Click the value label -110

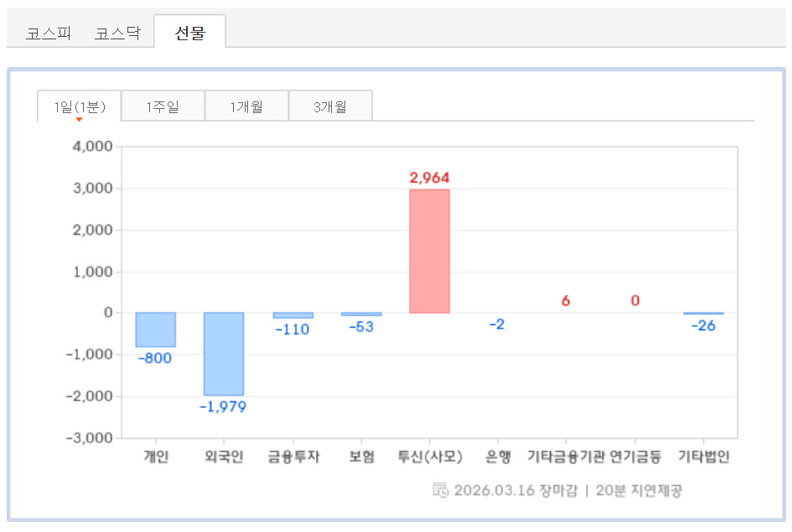tap(292, 329)
